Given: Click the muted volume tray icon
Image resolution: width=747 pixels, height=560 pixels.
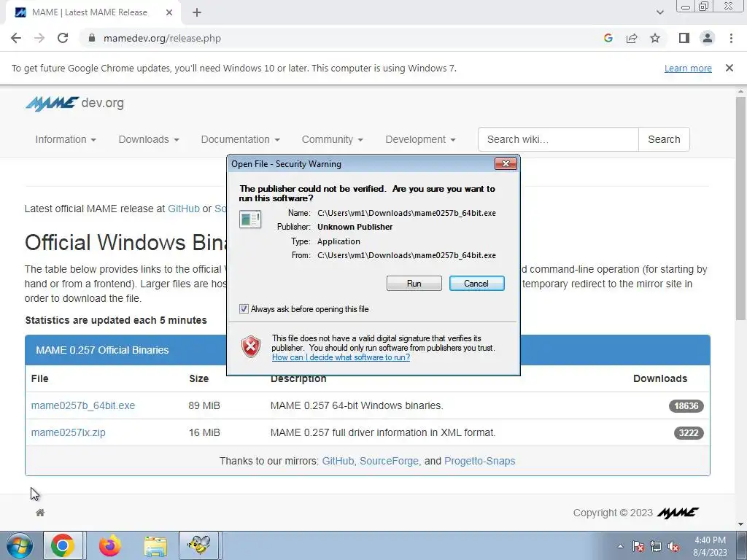Looking at the screenshot, I should pyautogui.click(x=673, y=546).
